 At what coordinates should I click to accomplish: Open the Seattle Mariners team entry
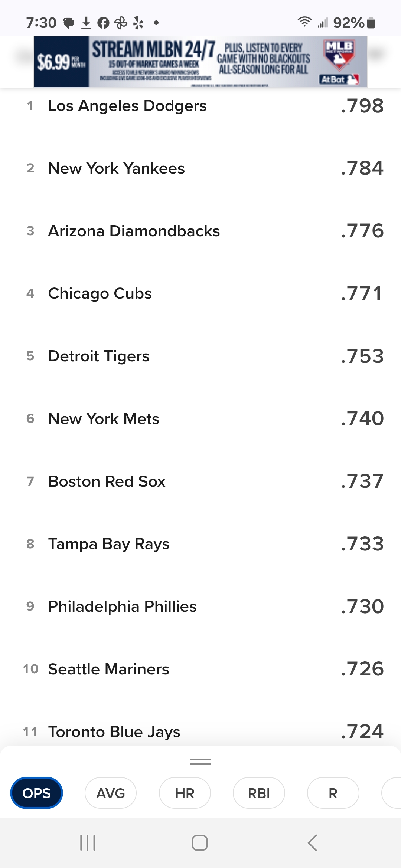click(200, 669)
